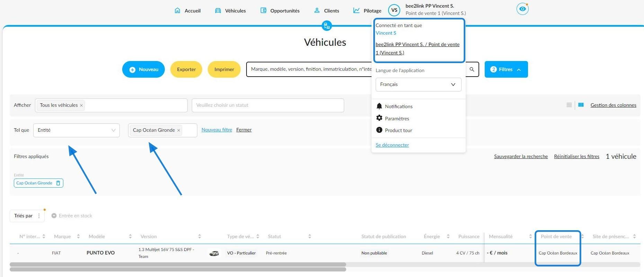644x277 pixels.
Task: Switch to list view icon
Action: (569, 105)
